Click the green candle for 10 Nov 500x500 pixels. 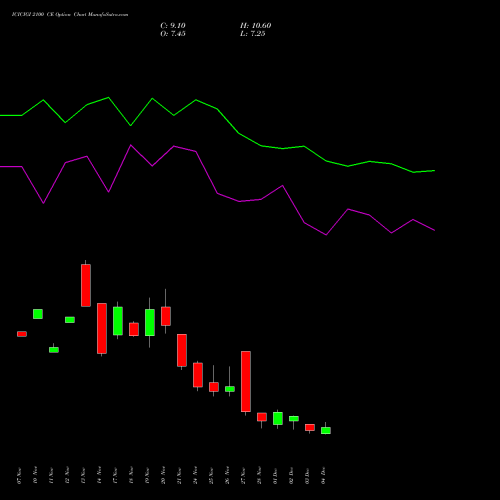38,314
